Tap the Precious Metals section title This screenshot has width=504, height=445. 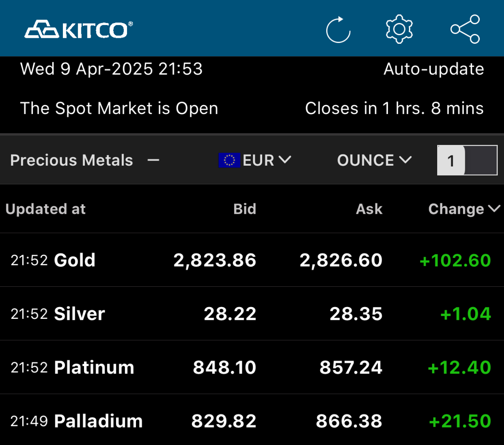click(71, 160)
